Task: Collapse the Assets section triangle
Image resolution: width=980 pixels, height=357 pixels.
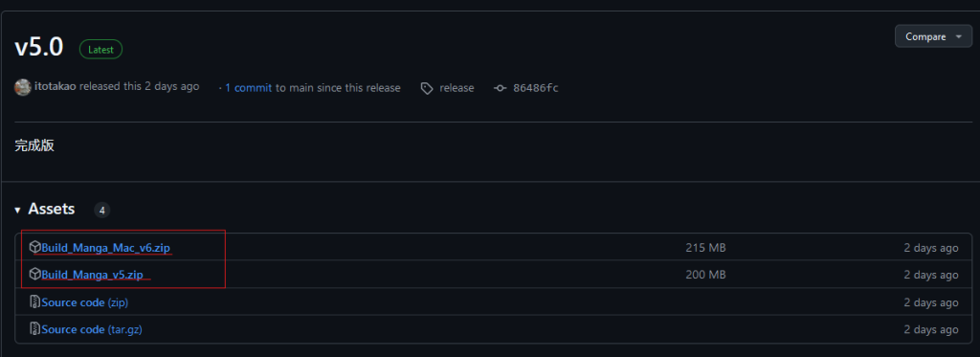Action: pyautogui.click(x=17, y=210)
